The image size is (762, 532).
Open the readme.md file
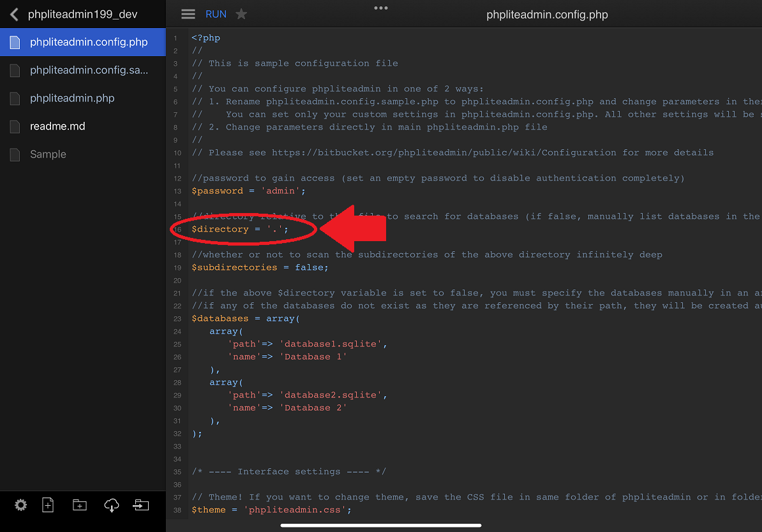pos(82,127)
